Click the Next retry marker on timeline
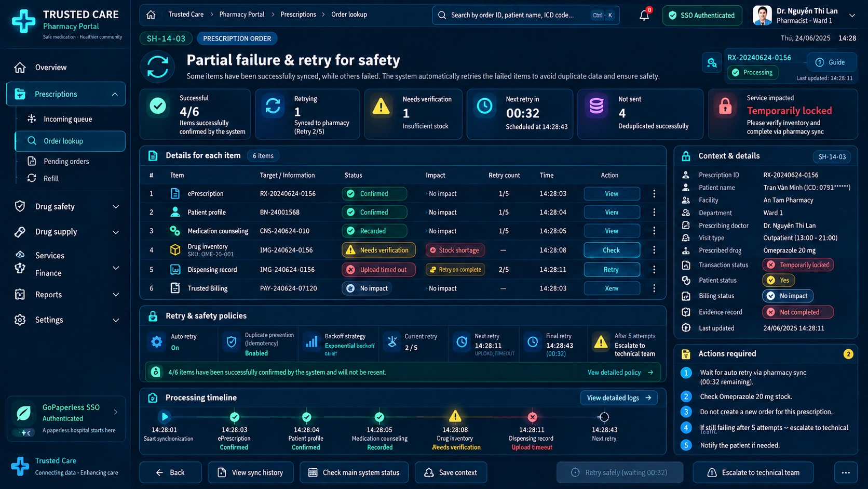Screen dimensions: 868x489 [604, 417]
